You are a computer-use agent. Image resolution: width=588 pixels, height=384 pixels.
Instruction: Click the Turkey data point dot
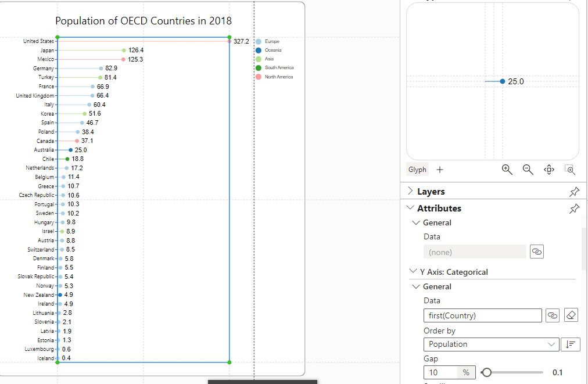tap(100, 78)
